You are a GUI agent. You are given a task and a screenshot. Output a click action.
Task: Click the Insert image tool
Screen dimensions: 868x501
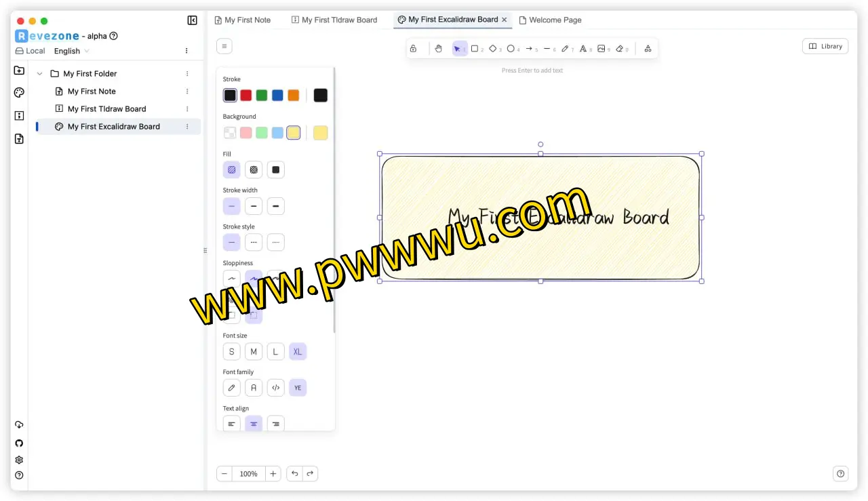601,48
